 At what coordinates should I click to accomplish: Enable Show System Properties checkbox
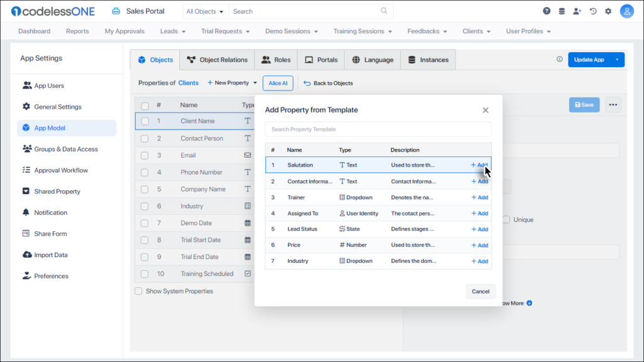138,291
